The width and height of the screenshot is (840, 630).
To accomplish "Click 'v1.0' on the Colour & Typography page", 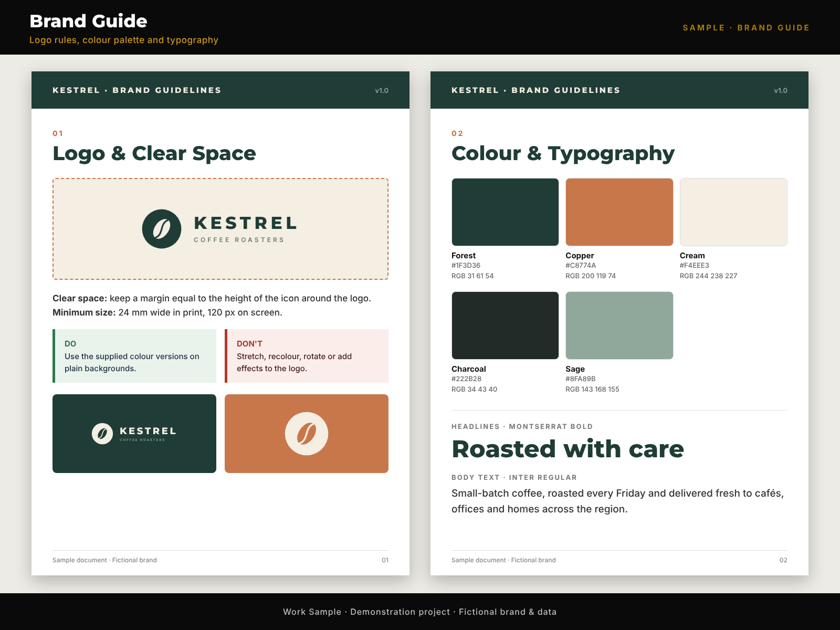I will pos(781,91).
